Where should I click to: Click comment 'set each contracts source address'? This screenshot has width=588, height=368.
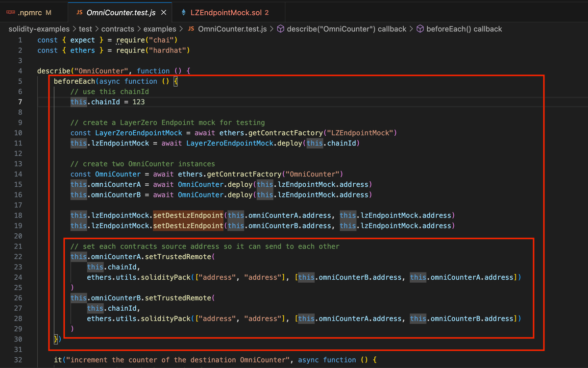(205, 246)
